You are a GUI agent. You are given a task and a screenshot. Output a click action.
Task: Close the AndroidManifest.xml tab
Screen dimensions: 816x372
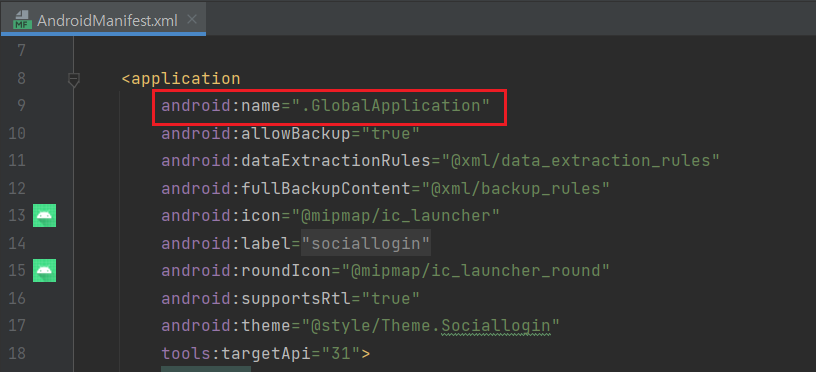(x=192, y=20)
